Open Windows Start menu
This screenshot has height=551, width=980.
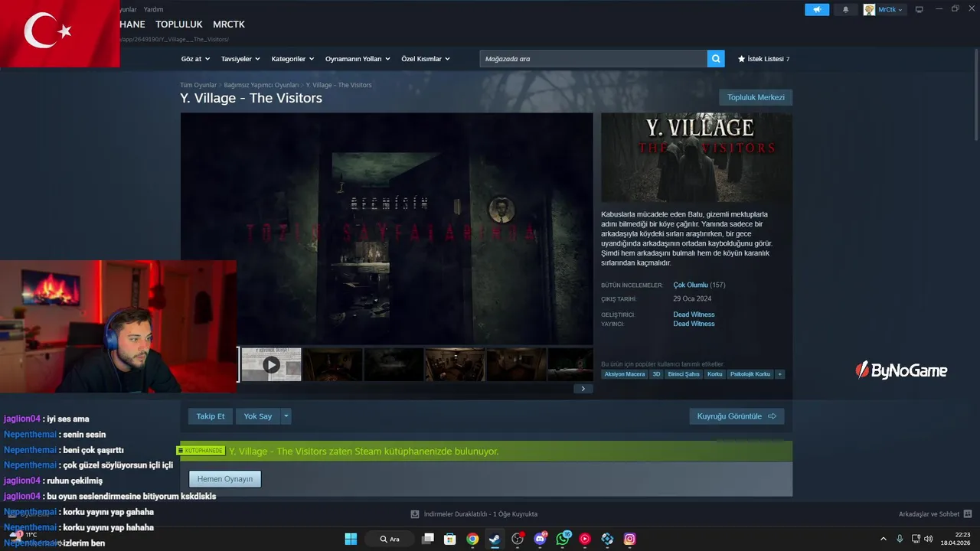351,539
